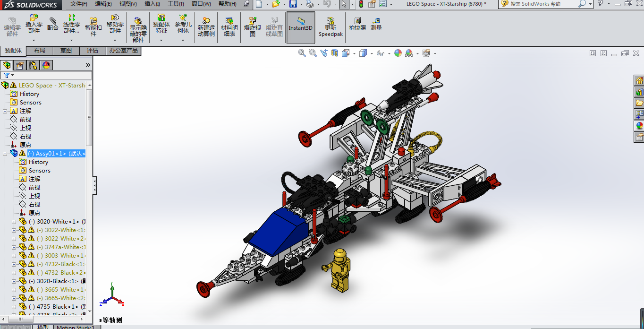This screenshot has width=644, height=329.
Task: Expand the 3020-White<1> component node
Action: coord(14,222)
